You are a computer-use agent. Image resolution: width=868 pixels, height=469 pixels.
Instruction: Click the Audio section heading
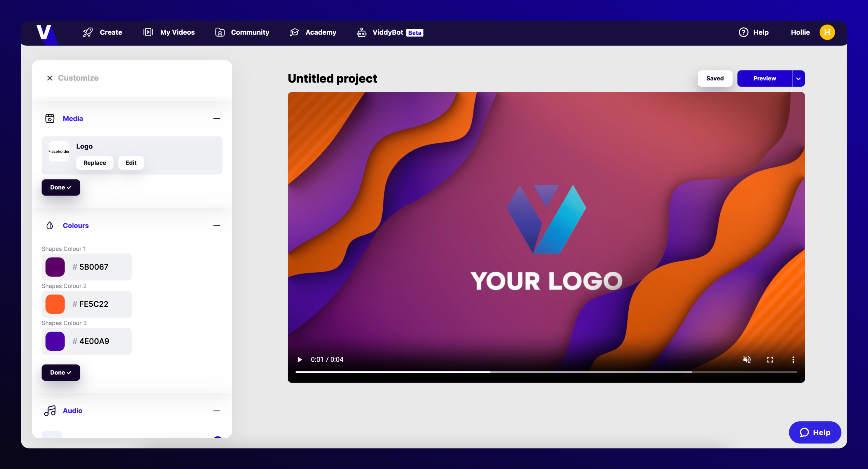tap(72, 411)
